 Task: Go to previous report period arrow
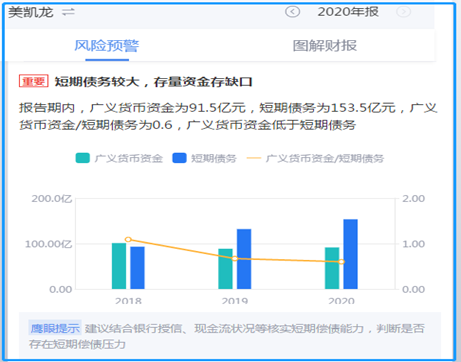click(292, 12)
